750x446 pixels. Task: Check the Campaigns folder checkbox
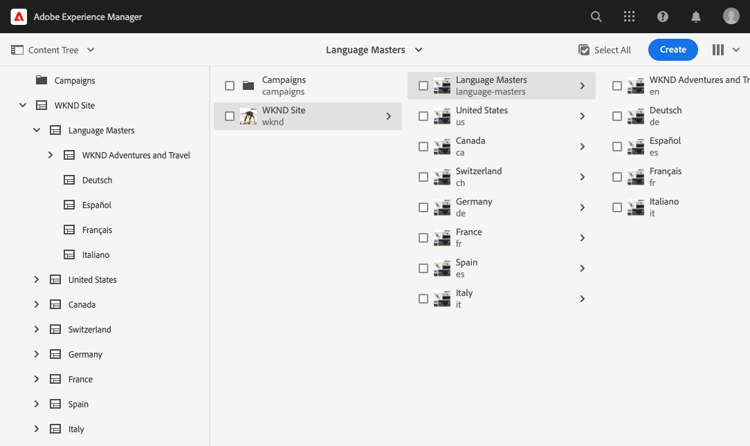click(230, 86)
